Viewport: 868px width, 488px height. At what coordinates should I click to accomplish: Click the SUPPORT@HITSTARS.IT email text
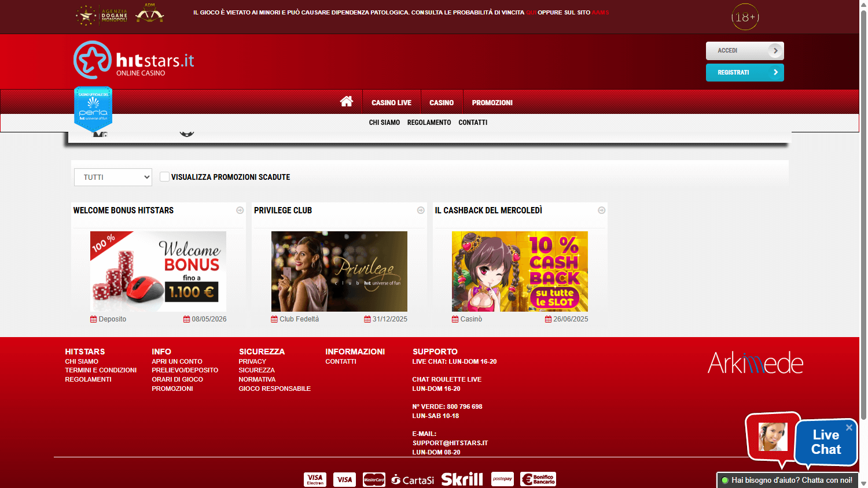coord(450,443)
